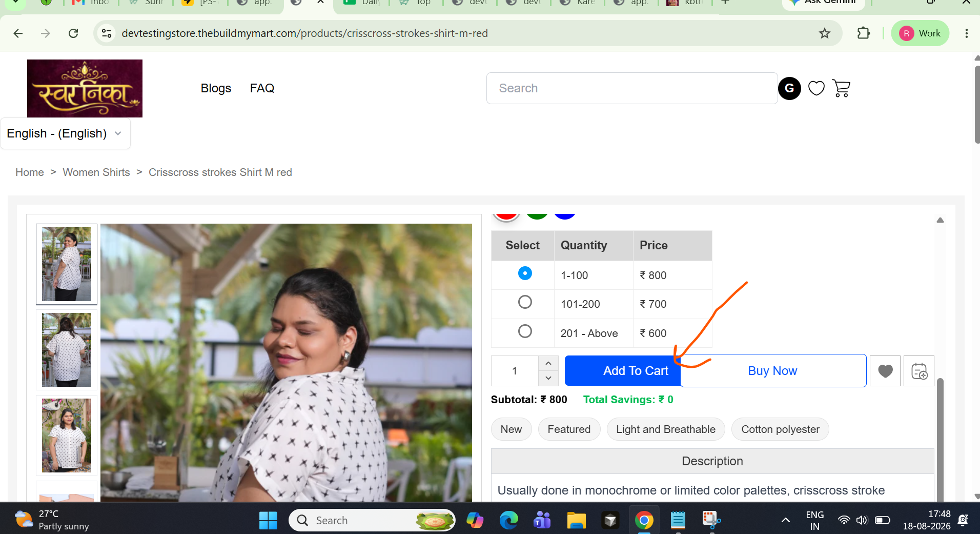Open the notifications bell in the tray
The width and height of the screenshot is (980, 534).
click(963, 520)
